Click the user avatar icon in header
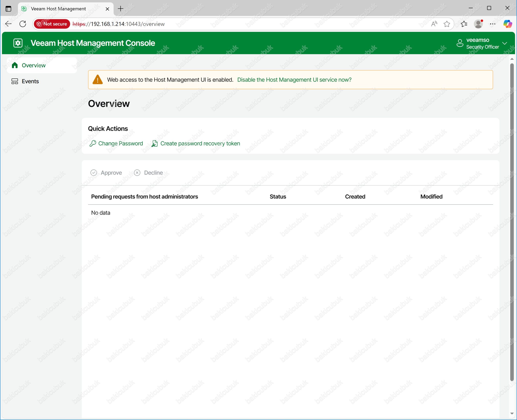This screenshot has width=517, height=420. [460, 43]
